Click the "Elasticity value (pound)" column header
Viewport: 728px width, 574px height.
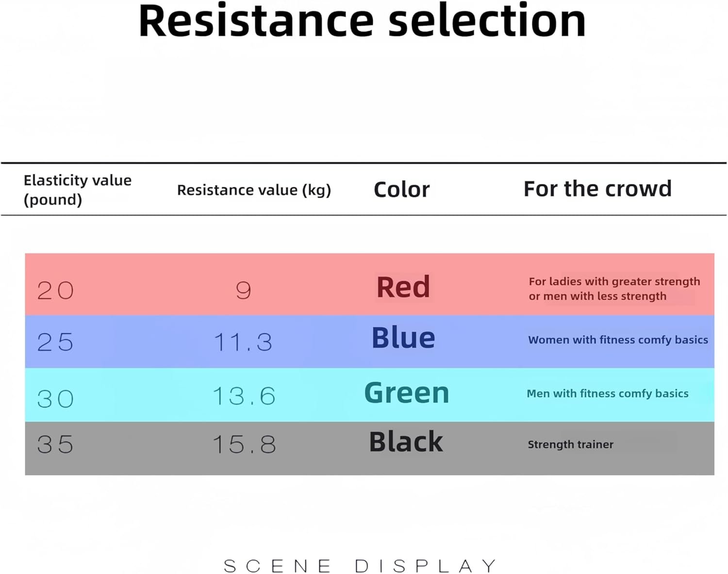[77, 190]
